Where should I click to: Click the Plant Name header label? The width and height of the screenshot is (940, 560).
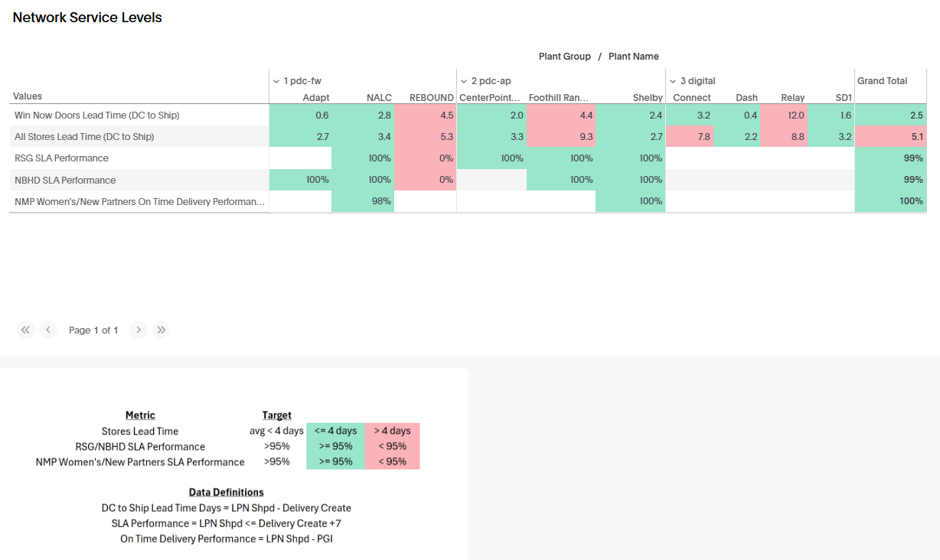point(633,57)
